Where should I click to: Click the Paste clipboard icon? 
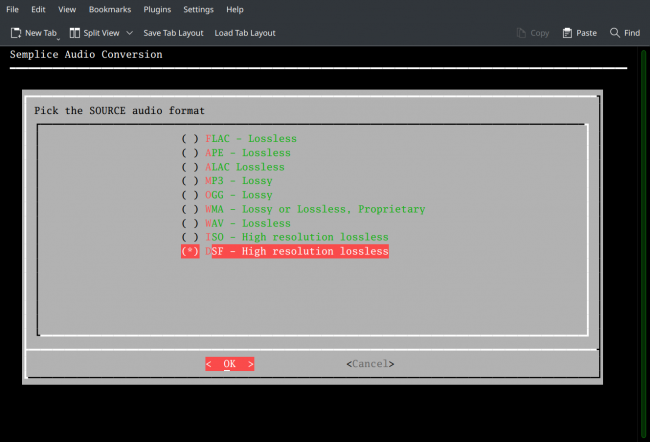(567, 33)
